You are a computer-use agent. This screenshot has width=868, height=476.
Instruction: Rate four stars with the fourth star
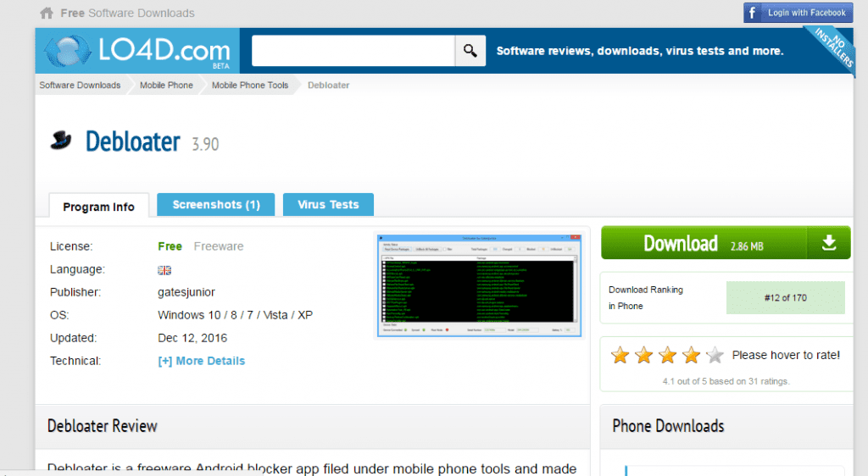pyautogui.click(x=692, y=355)
